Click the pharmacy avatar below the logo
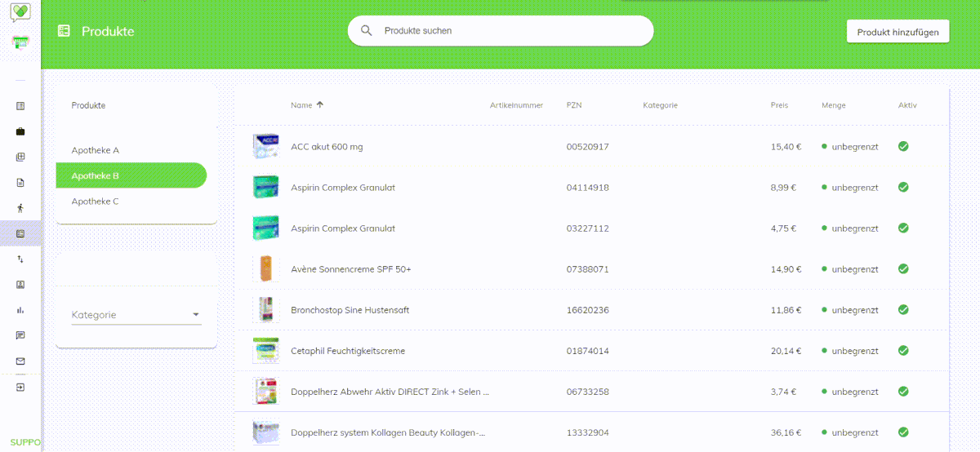980x452 pixels. (x=20, y=42)
